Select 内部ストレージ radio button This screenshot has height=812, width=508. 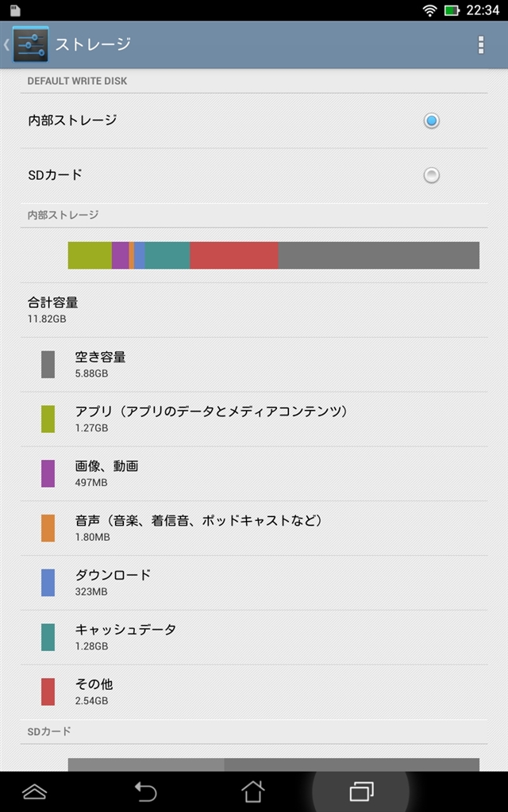pyautogui.click(x=431, y=121)
